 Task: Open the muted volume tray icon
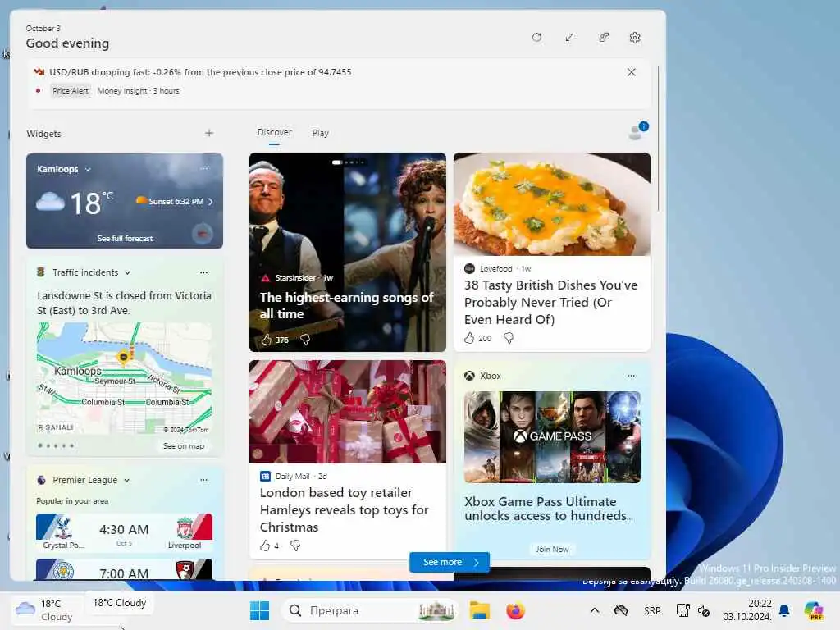click(x=703, y=610)
